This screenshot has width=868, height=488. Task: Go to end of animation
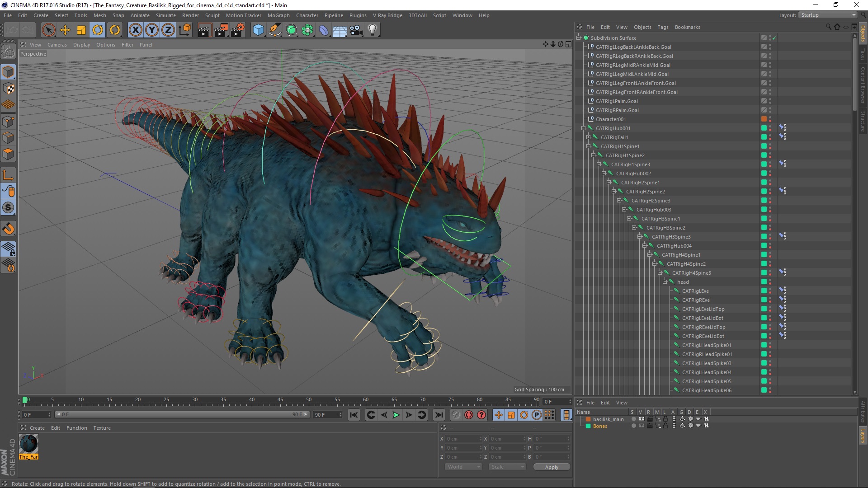click(x=439, y=415)
